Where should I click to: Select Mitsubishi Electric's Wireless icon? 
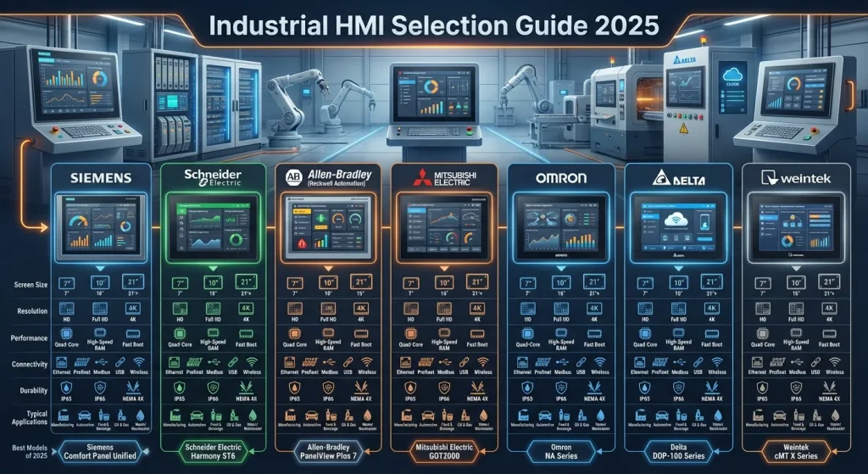click(484, 361)
